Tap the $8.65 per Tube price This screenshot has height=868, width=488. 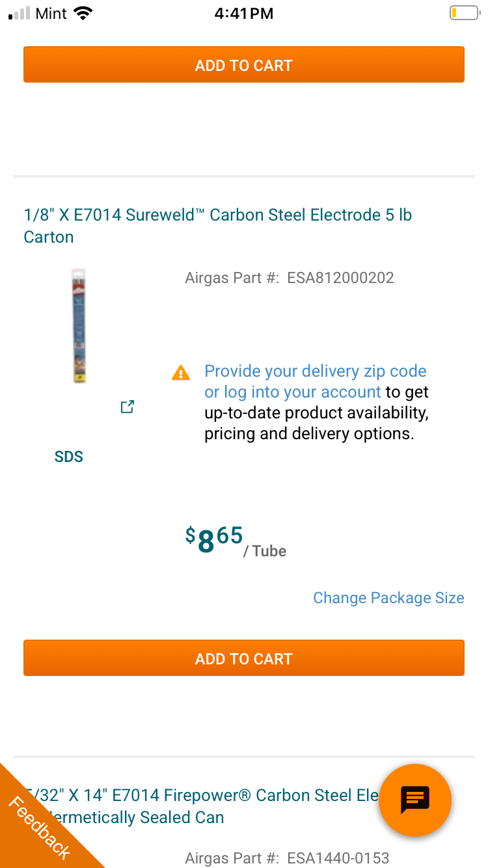(x=236, y=541)
